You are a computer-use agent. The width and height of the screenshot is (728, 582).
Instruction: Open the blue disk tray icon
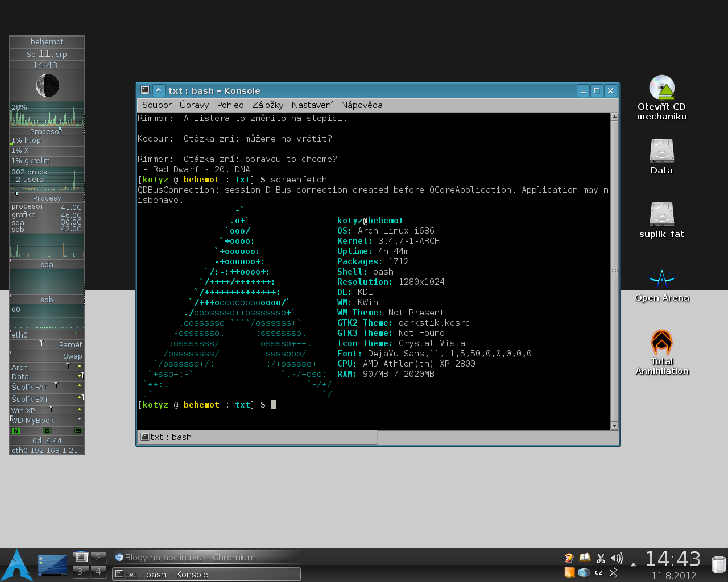point(584,572)
